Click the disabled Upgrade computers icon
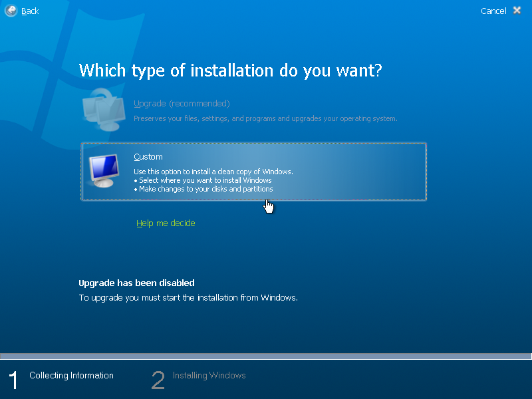Viewport: 532px width, 399px height. 104,110
